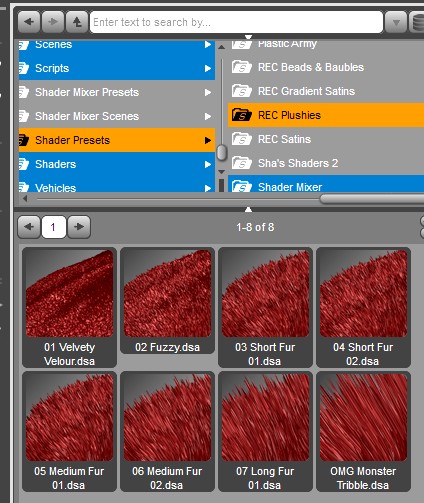The width and height of the screenshot is (424, 503).
Task: Open the search options dropdown arrow
Action: (x=396, y=22)
